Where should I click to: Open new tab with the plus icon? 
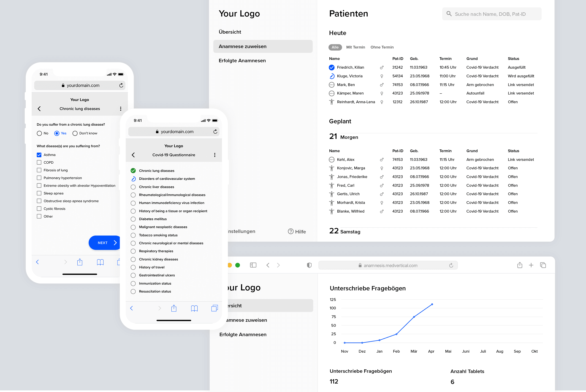531,265
